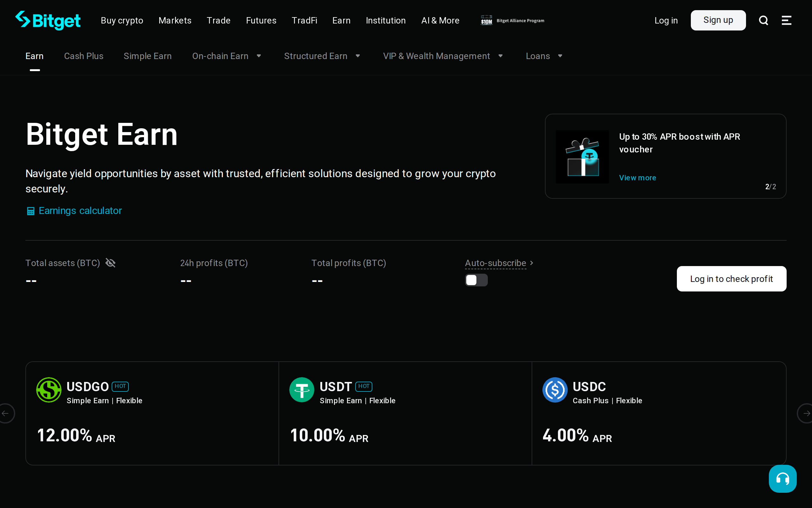Select the Earn sub-navigation tab

coord(35,56)
